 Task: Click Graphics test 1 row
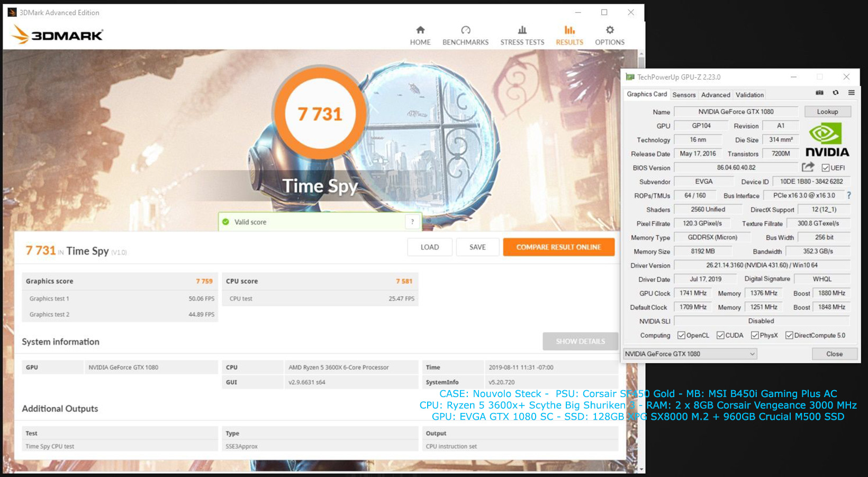click(x=120, y=299)
